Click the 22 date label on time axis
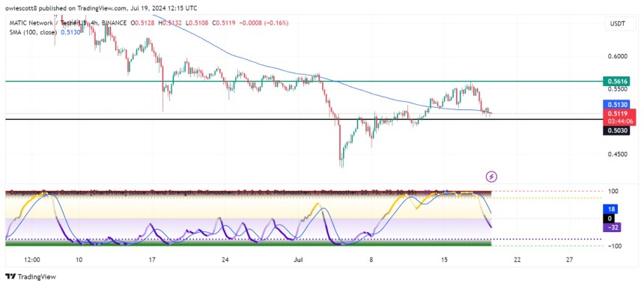 (x=517, y=260)
